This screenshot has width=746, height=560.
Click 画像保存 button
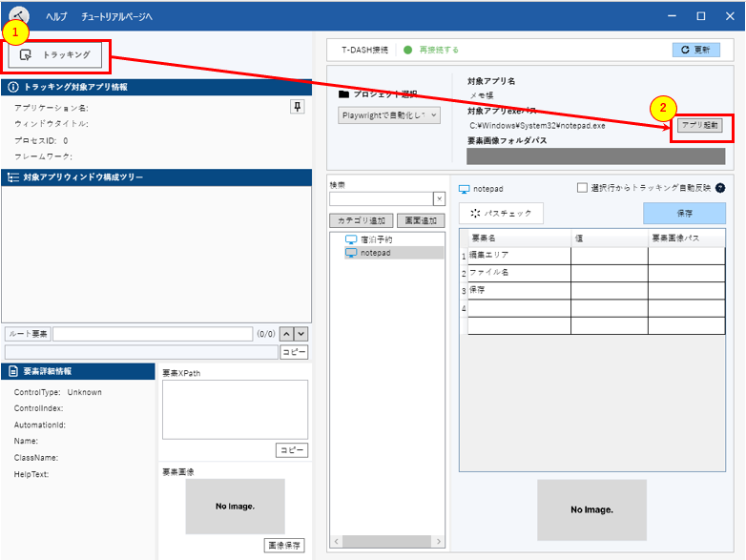click(x=284, y=546)
